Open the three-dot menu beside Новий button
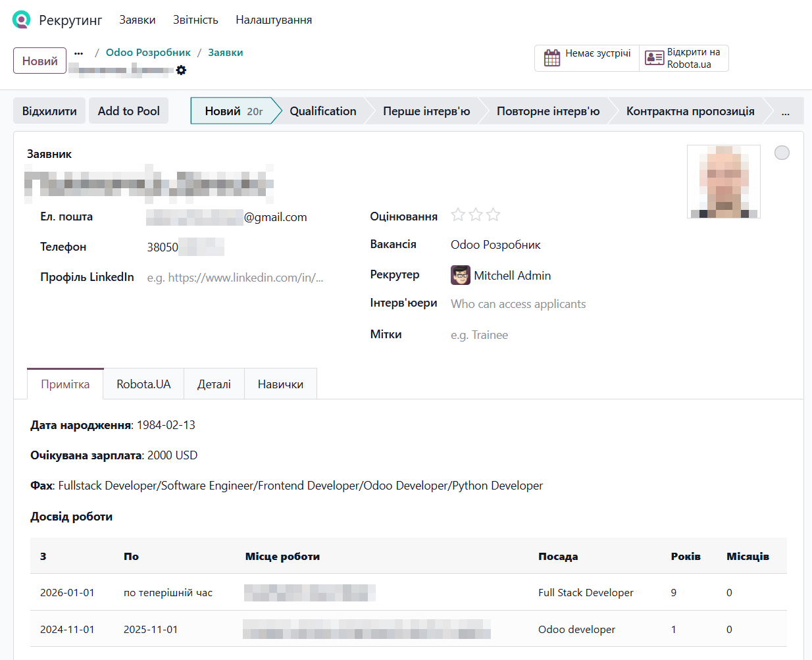Screen dimensions: 812x660 (x=79, y=53)
